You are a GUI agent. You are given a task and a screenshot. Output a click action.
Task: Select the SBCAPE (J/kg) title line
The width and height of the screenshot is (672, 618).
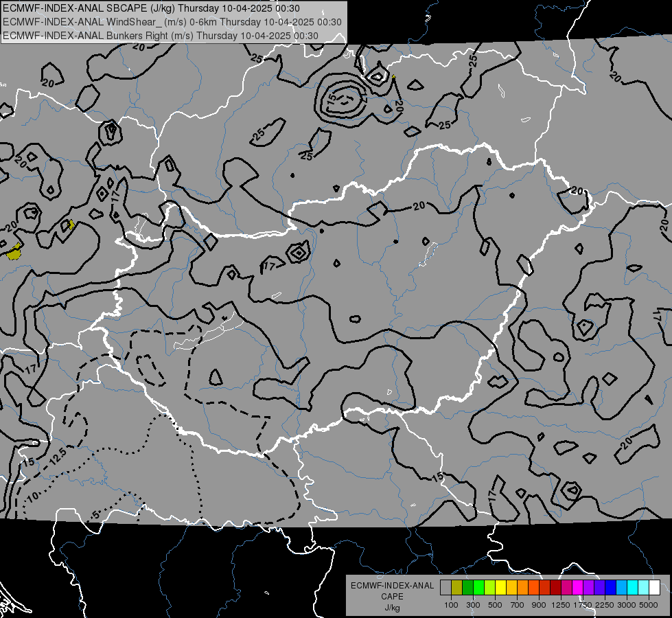(x=151, y=8)
